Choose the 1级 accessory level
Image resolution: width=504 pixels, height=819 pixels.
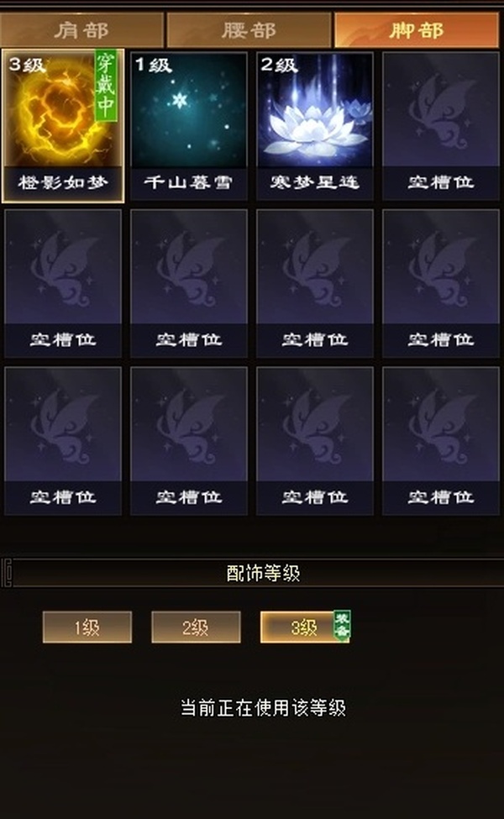tap(87, 627)
